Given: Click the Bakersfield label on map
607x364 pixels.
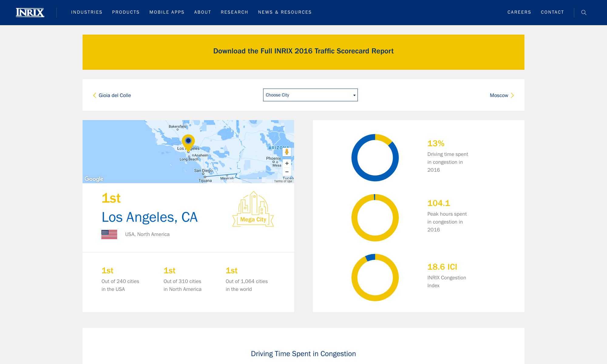Looking at the screenshot, I should click(x=178, y=126).
